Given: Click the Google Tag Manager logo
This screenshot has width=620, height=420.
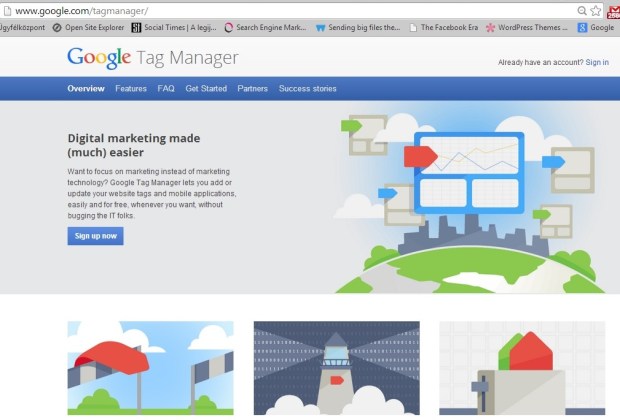Looking at the screenshot, I should pyautogui.click(x=153, y=58).
